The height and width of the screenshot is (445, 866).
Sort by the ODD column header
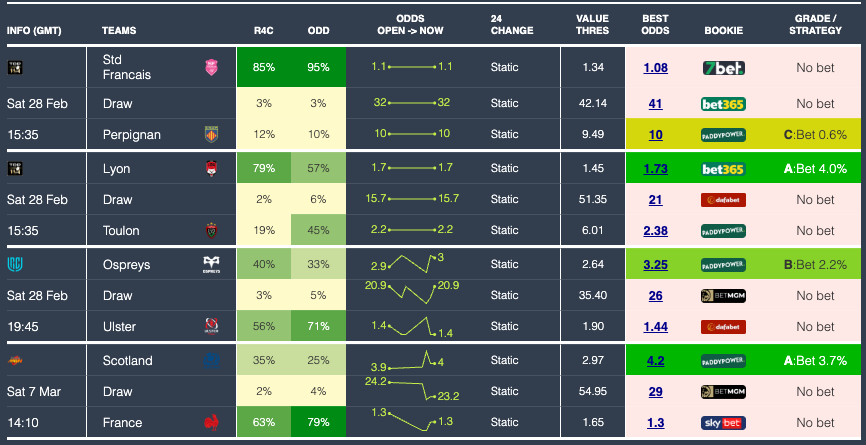tap(318, 31)
